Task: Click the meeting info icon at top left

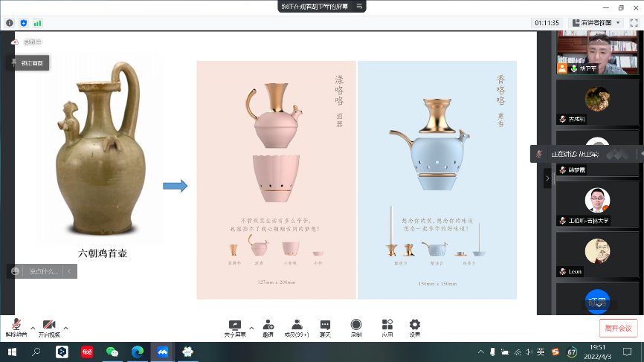Action: pos(10,23)
